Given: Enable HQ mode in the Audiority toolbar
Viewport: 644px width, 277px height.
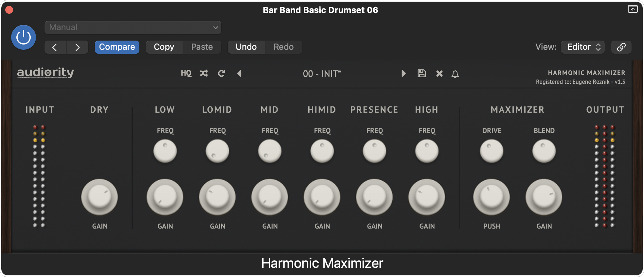Looking at the screenshot, I should point(186,73).
